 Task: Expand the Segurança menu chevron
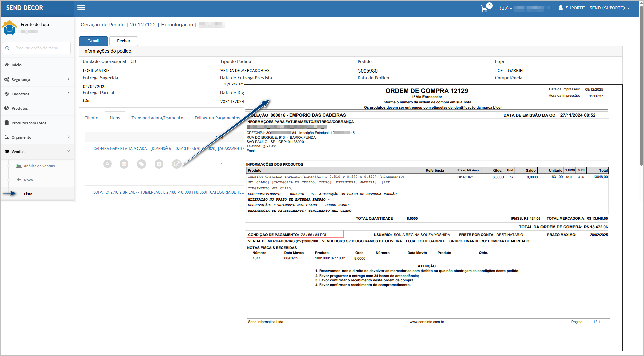point(69,79)
